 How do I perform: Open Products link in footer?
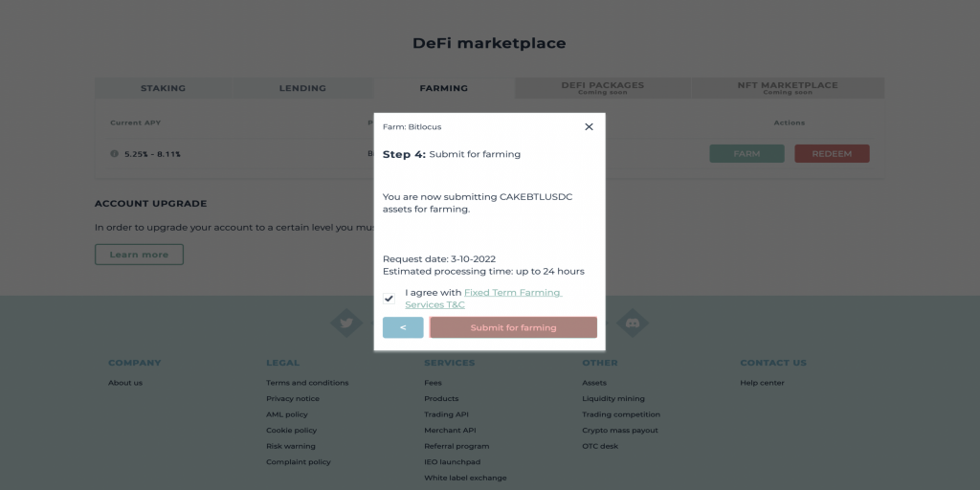[441, 399]
